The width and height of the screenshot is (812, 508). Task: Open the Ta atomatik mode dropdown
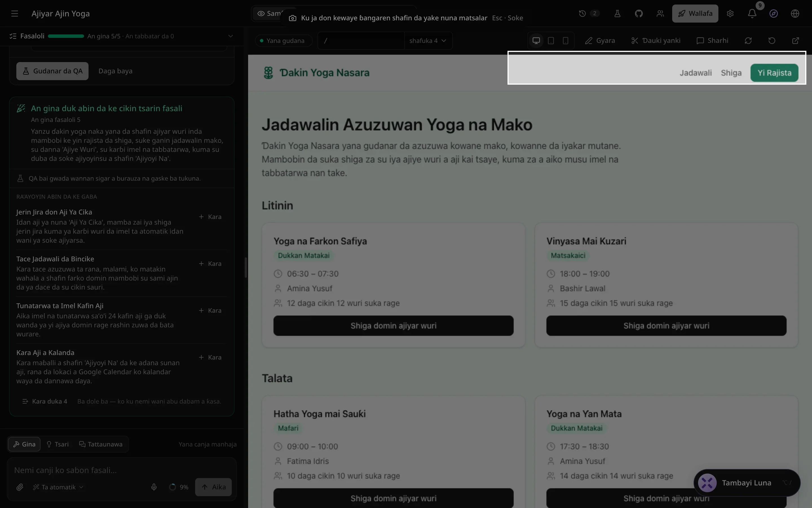click(58, 487)
